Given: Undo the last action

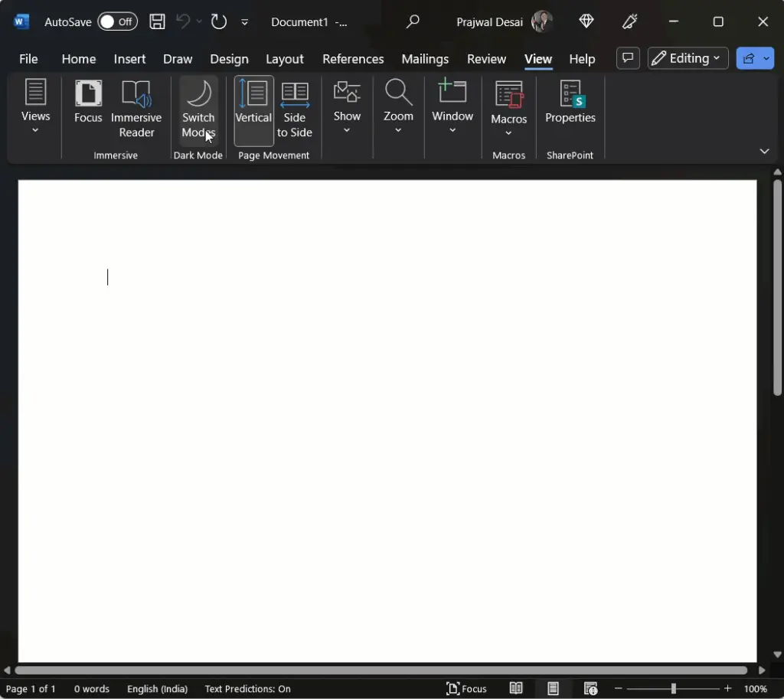Looking at the screenshot, I should (183, 21).
